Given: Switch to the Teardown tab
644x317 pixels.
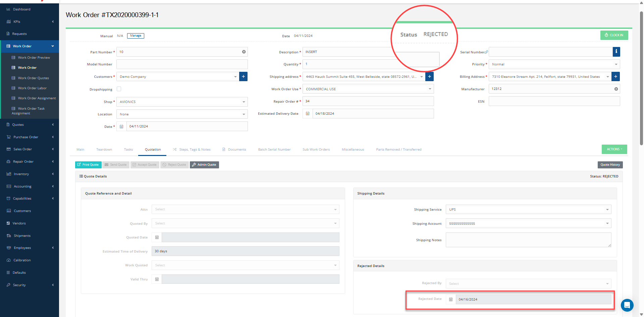Looking at the screenshot, I should pos(104,150).
